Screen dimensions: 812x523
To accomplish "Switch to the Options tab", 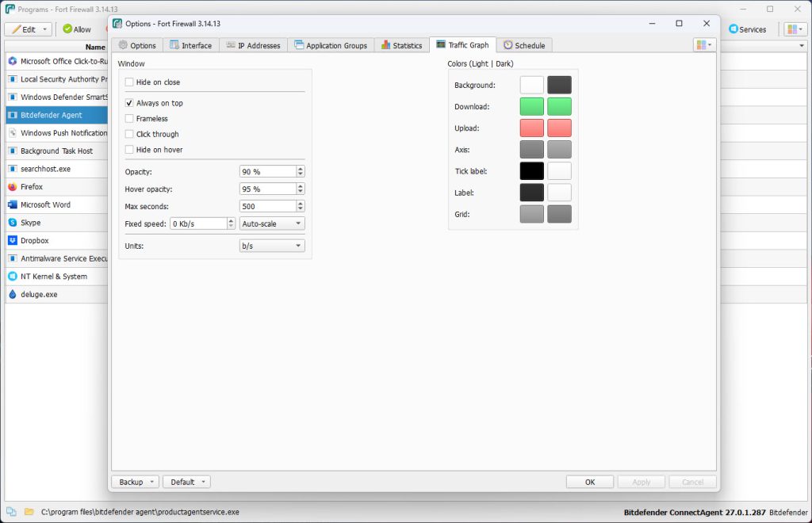I will 137,45.
